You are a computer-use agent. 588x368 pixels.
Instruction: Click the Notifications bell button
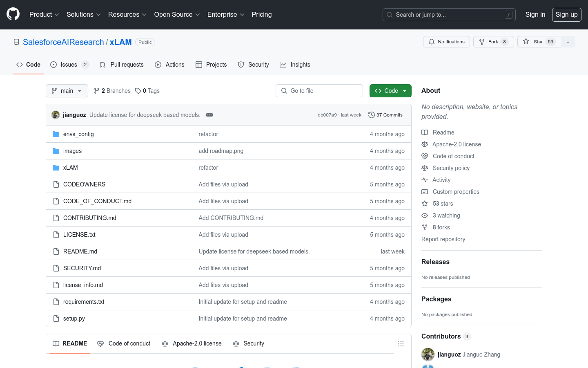pos(446,42)
